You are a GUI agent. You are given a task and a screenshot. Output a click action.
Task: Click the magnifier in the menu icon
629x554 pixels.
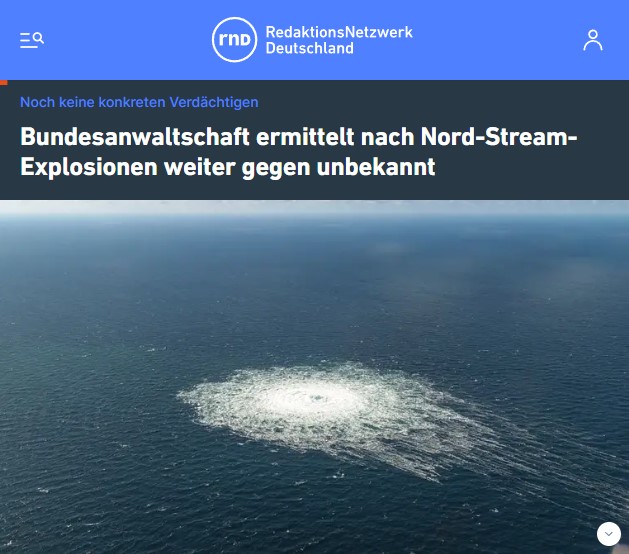[x=39, y=38]
